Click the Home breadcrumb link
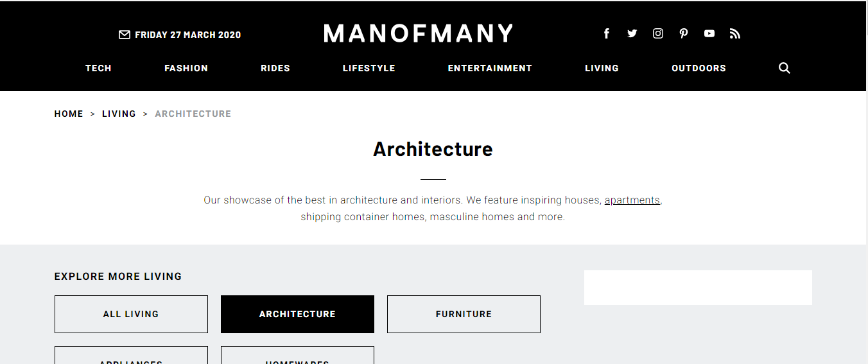 coord(69,114)
